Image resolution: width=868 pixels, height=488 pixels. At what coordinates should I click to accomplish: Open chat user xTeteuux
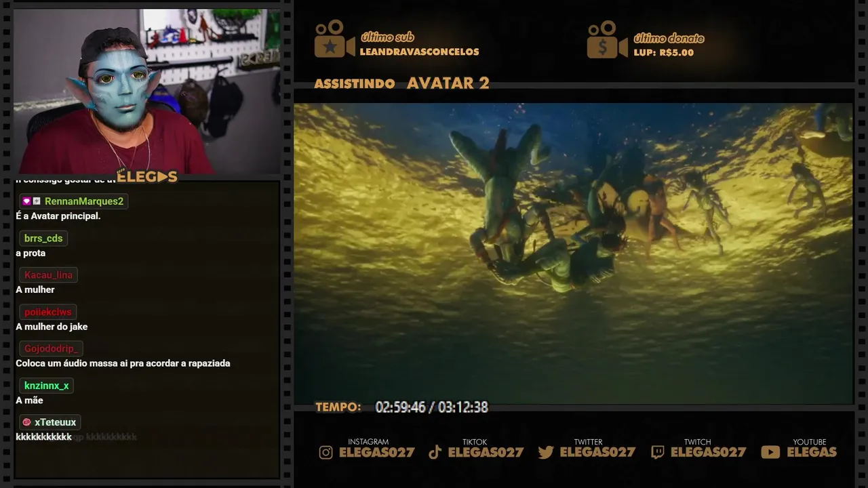(x=56, y=422)
